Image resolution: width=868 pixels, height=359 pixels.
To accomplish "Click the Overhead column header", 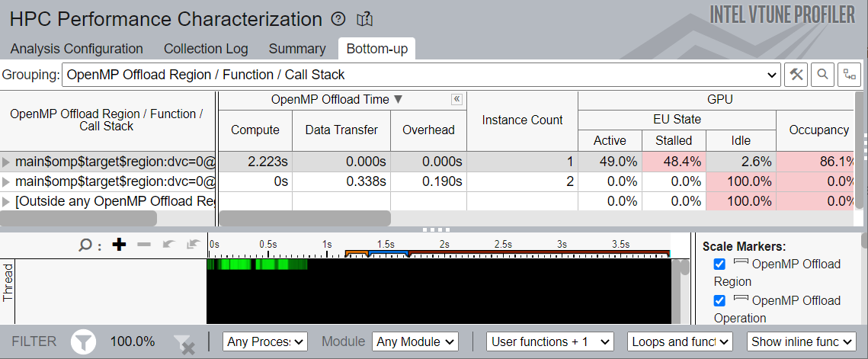I will [x=428, y=130].
